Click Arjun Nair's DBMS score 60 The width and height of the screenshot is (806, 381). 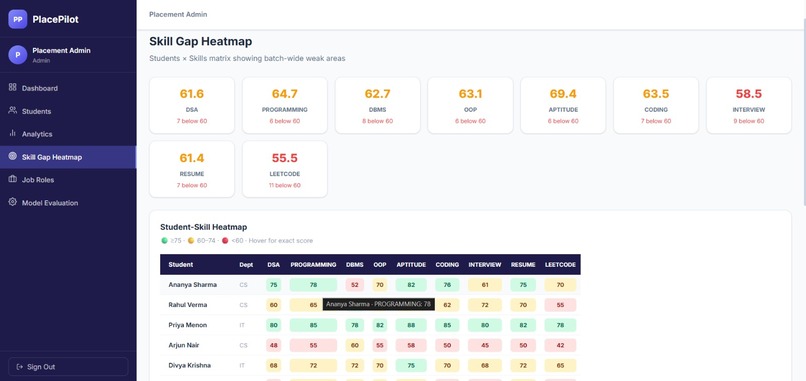pyautogui.click(x=355, y=346)
